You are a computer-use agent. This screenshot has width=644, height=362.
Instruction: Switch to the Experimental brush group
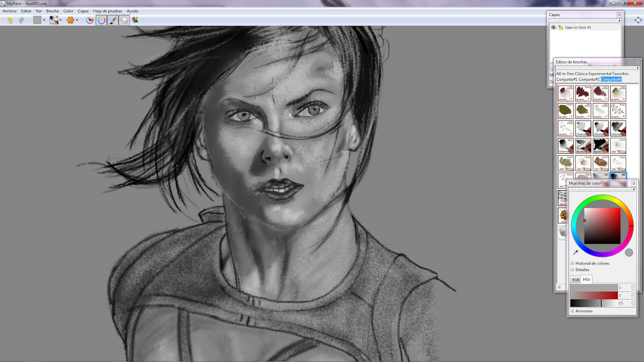click(x=600, y=74)
